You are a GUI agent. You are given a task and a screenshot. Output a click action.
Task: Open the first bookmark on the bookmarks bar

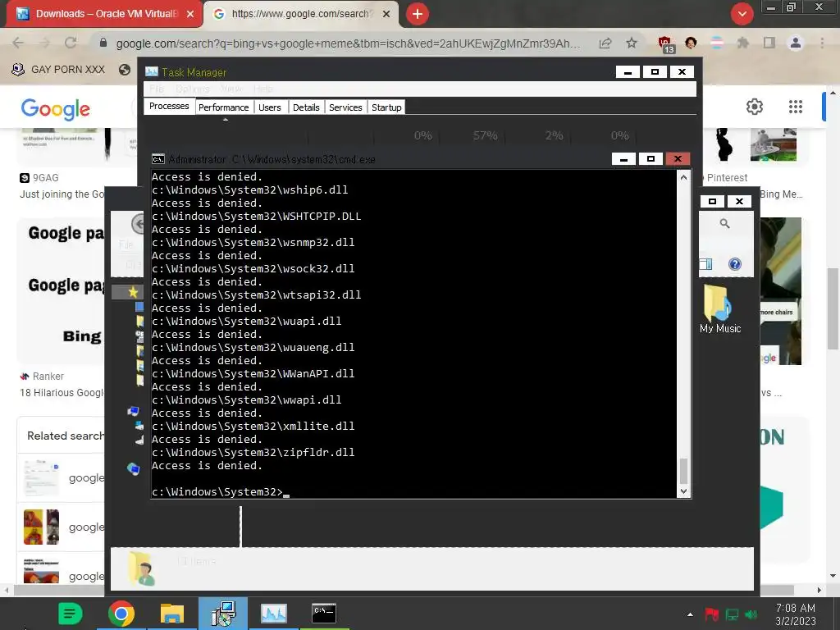coord(58,70)
